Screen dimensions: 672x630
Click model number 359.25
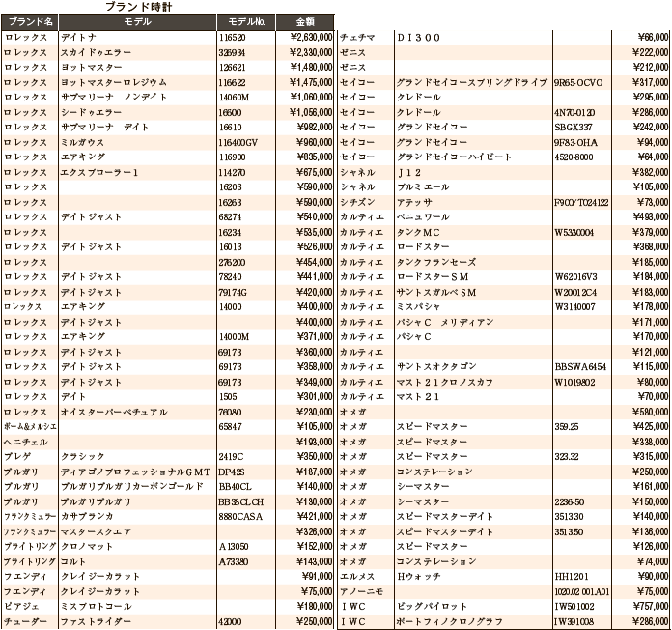point(566,427)
